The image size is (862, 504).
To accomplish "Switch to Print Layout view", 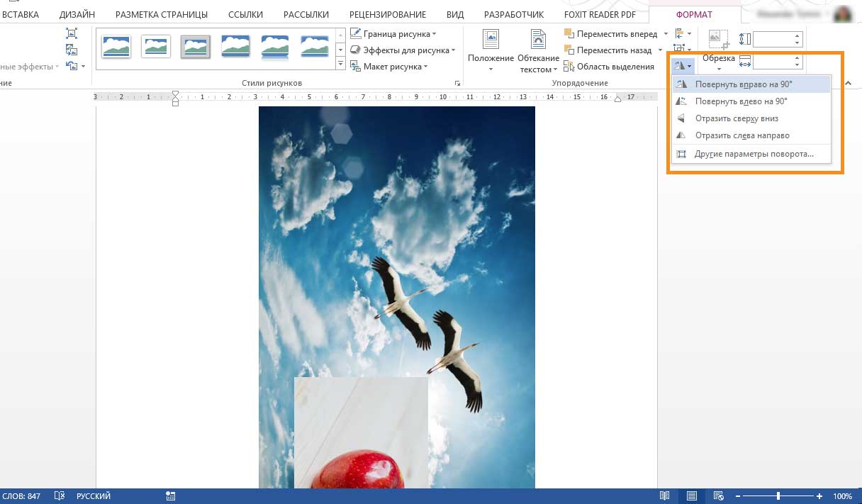I will click(691, 496).
